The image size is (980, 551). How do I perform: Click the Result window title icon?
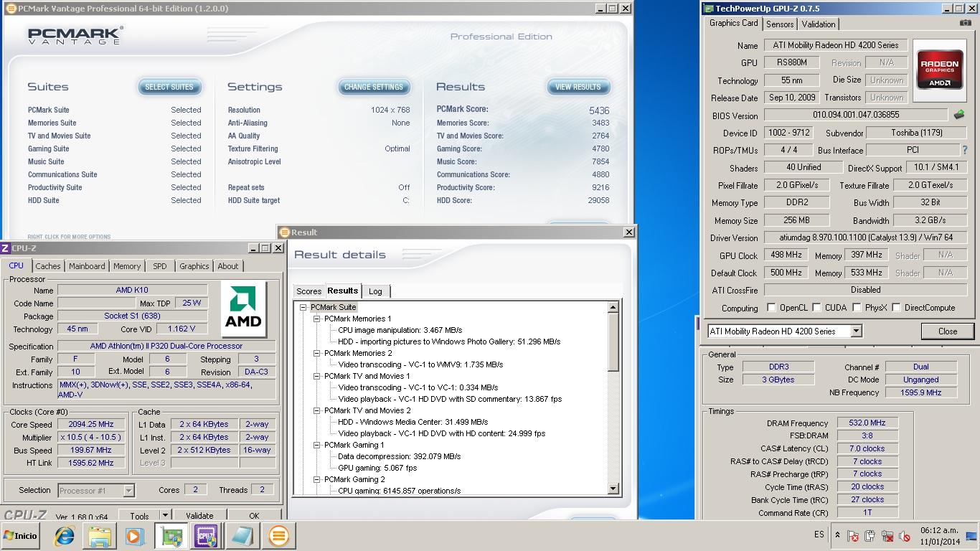pos(285,232)
